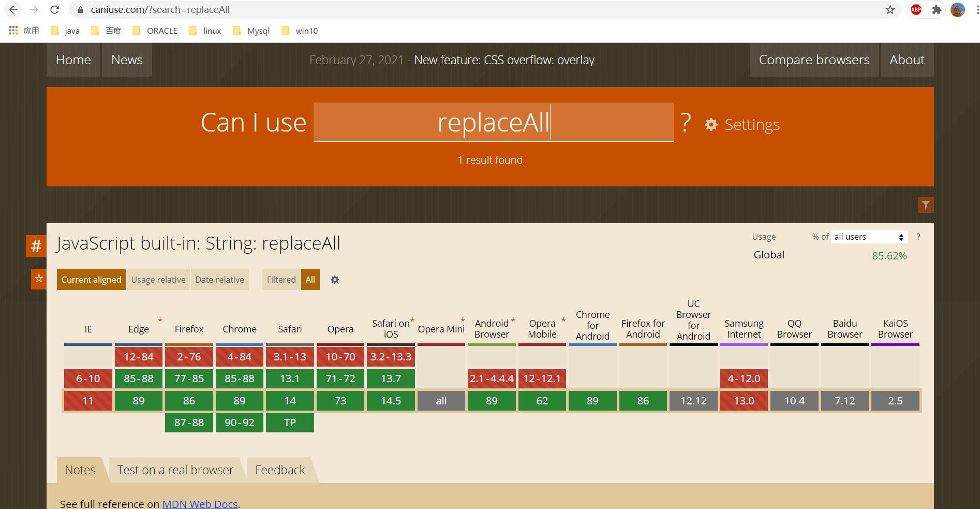Click the usage help question mark
The height and width of the screenshot is (509, 980).
(x=918, y=237)
